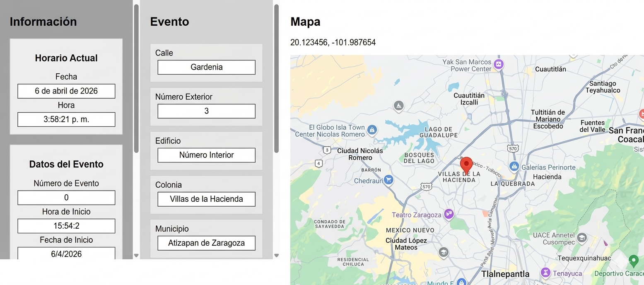Click the Municipio field Atizapan de Zaragoza
The width and height of the screenshot is (644, 285).
pos(206,243)
